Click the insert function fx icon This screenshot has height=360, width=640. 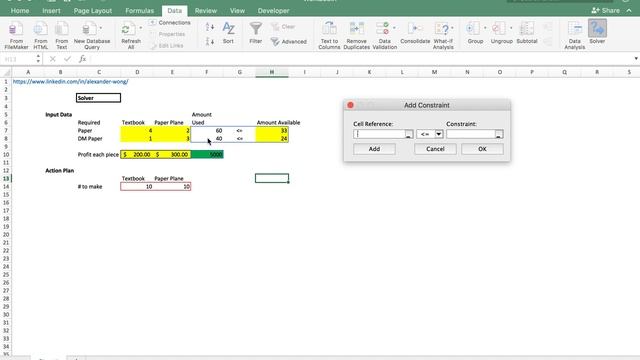pos(82,59)
